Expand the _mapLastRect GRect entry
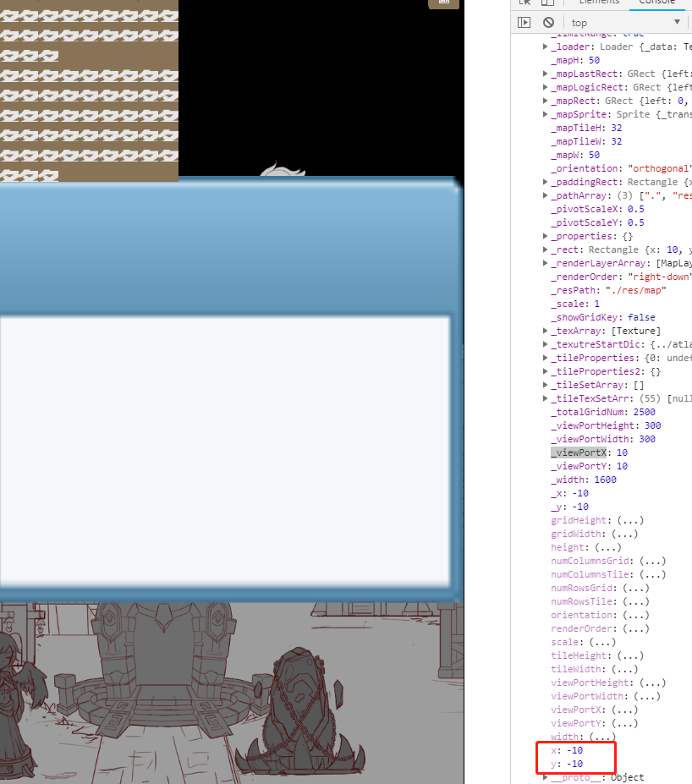This screenshot has width=692, height=784. tap(545, 74)
